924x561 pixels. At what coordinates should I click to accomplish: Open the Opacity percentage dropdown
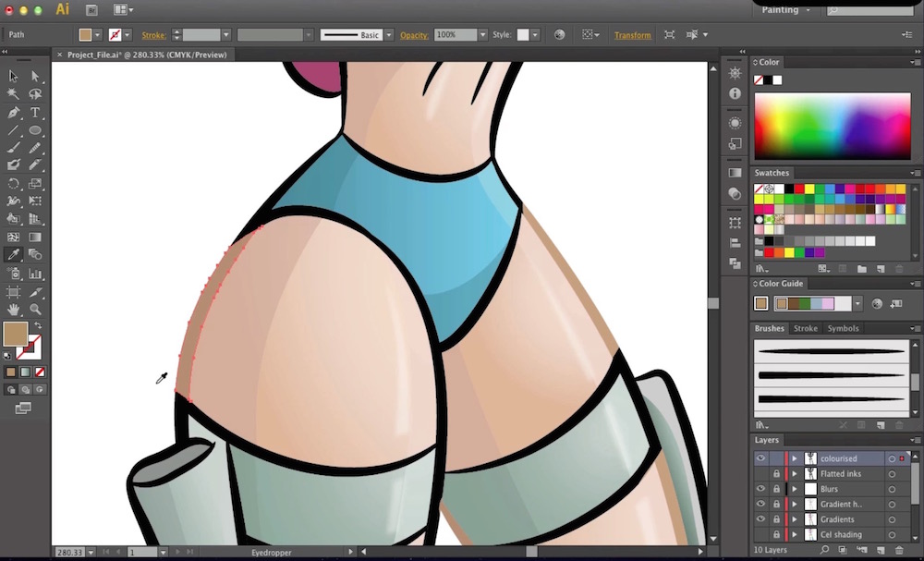point(482,35)
